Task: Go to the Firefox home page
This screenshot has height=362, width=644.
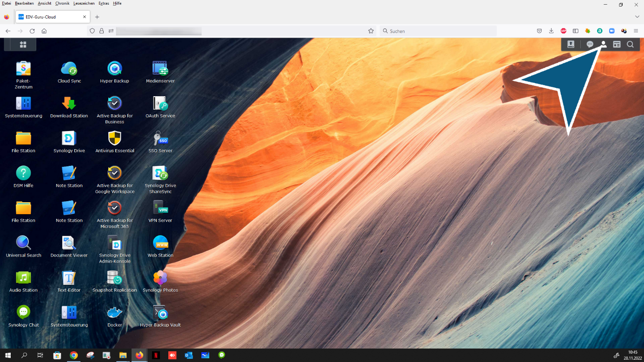Action: tap(44, 31)
